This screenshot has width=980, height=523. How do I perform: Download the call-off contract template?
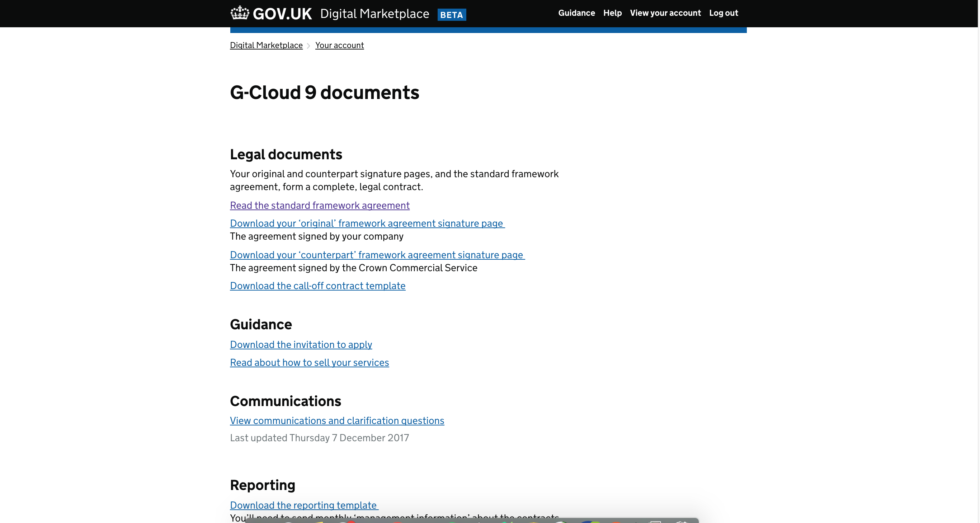click(317, 286)
